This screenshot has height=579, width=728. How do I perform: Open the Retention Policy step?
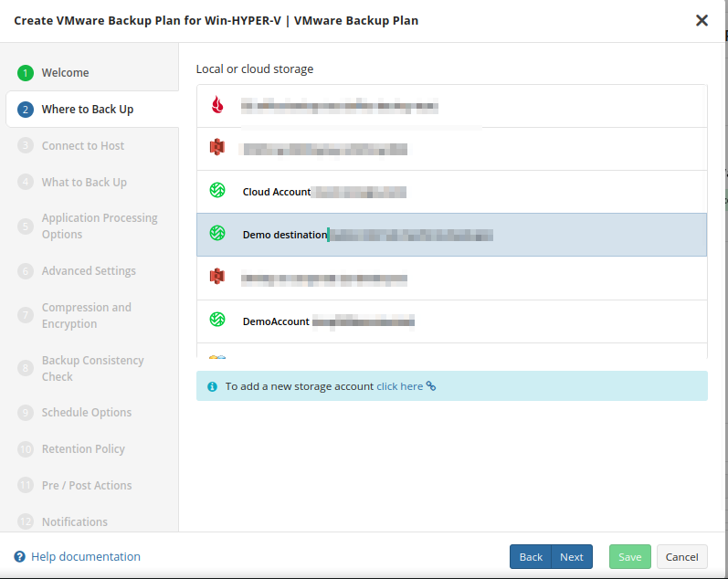pos(83,449)
